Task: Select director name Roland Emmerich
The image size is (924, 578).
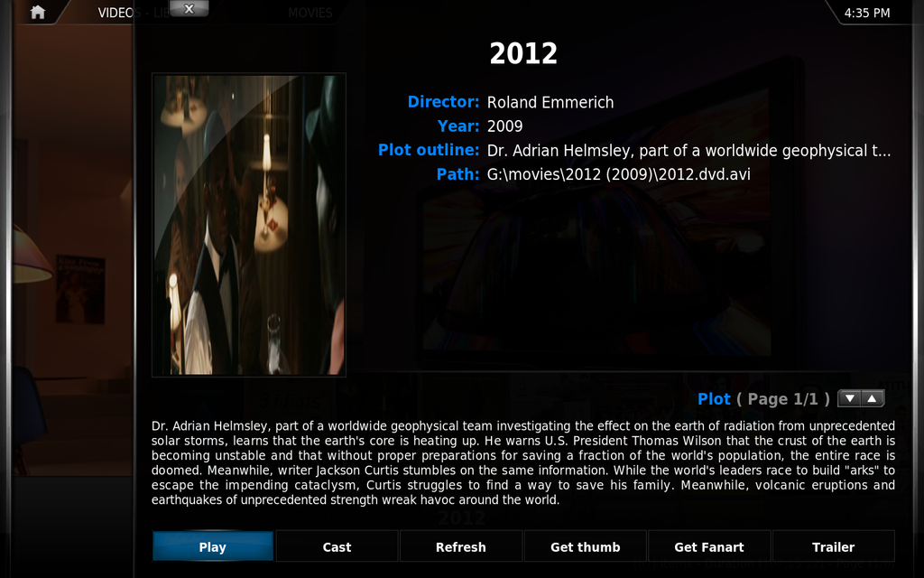Action: [x=550, y=102]
